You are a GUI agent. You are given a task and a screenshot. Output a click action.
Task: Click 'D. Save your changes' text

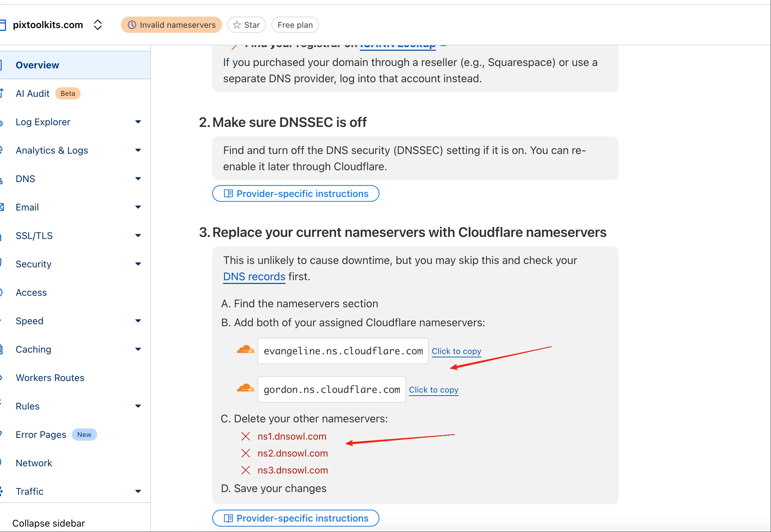click(273, 488)
